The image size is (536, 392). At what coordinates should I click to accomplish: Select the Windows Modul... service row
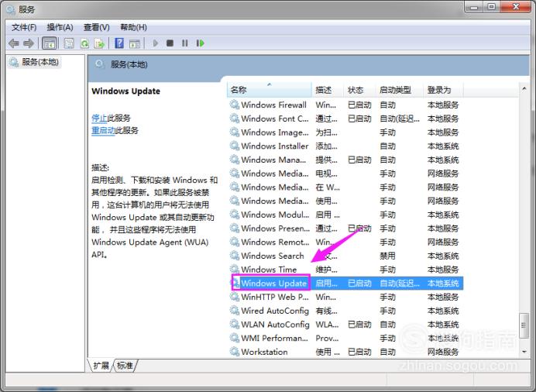pyautogui.click(x=346, y=215)
